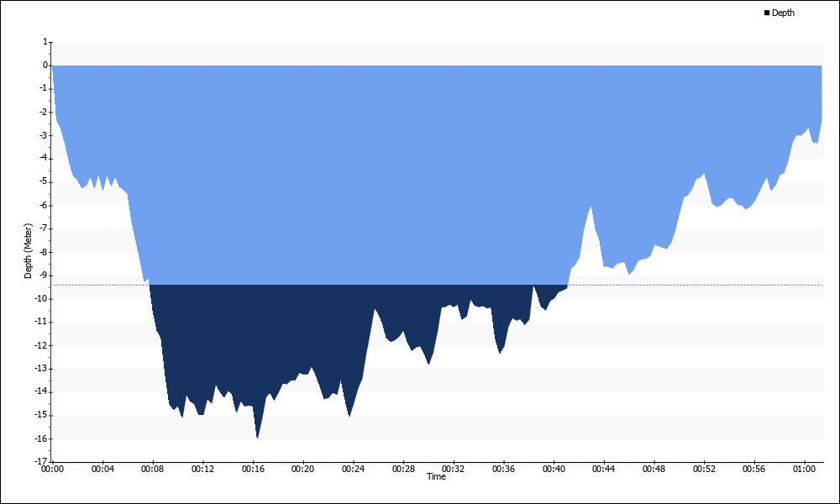
Task: Click the 00:04 time axis label
Action: click(x=102, y=469)
